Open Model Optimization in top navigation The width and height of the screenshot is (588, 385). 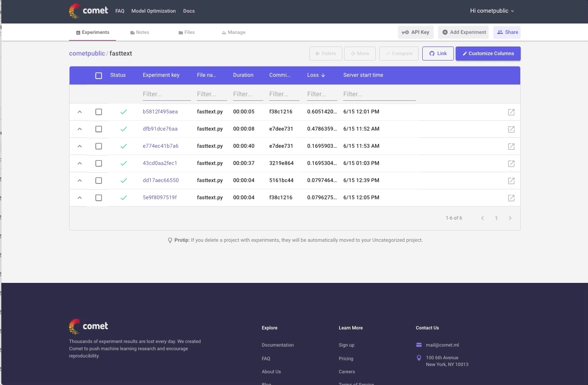point(154,11)
